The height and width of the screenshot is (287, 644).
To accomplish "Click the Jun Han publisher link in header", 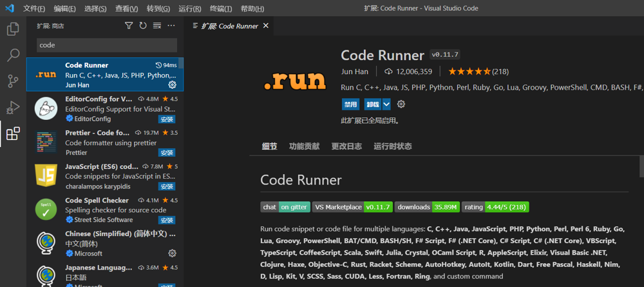I will point(355,72).
